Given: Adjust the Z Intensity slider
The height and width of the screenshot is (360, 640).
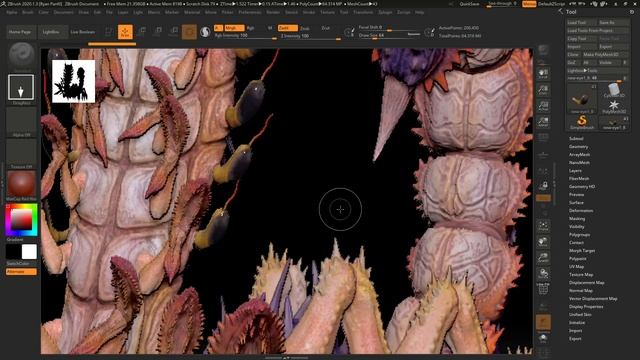Looking at the screenshot, I should click(x=310, y=36).
